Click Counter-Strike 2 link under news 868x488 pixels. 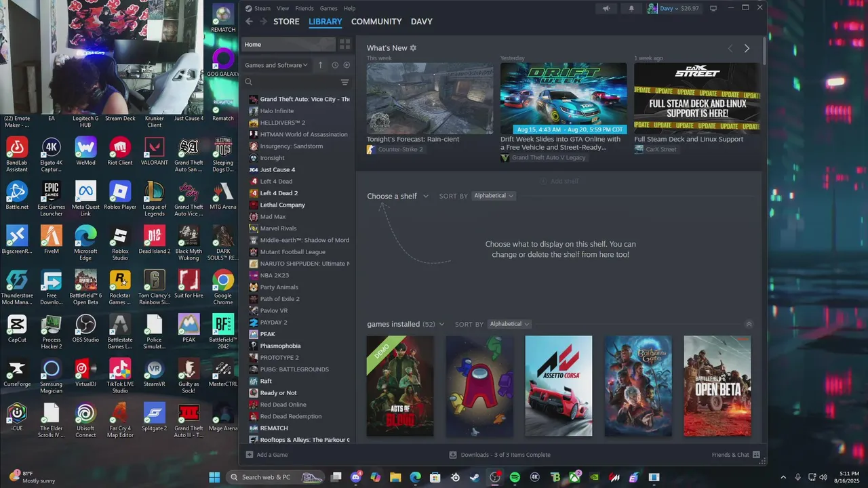(x=400, y=149)
